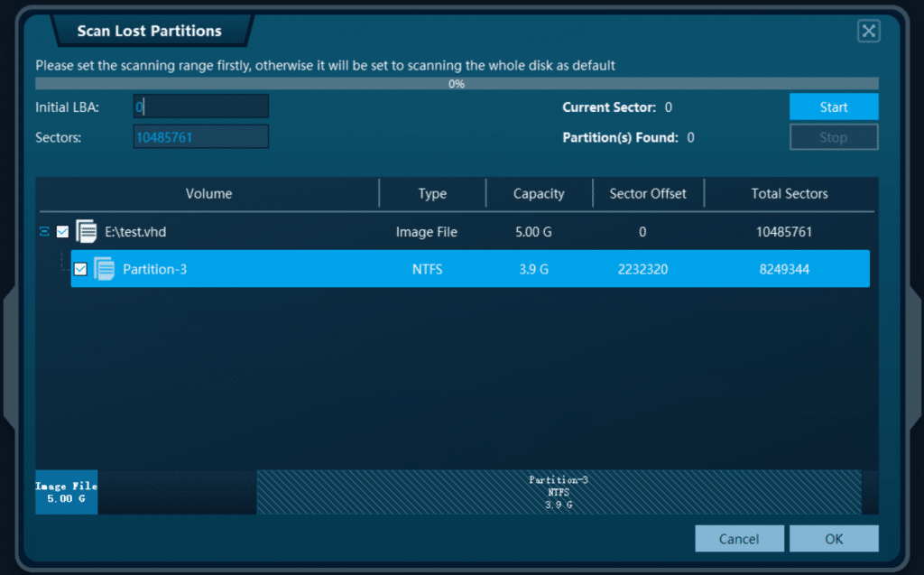Click the Volume column header
This screenshot has width=924, height=575.
pyautogui.click(x=209, y=193)
